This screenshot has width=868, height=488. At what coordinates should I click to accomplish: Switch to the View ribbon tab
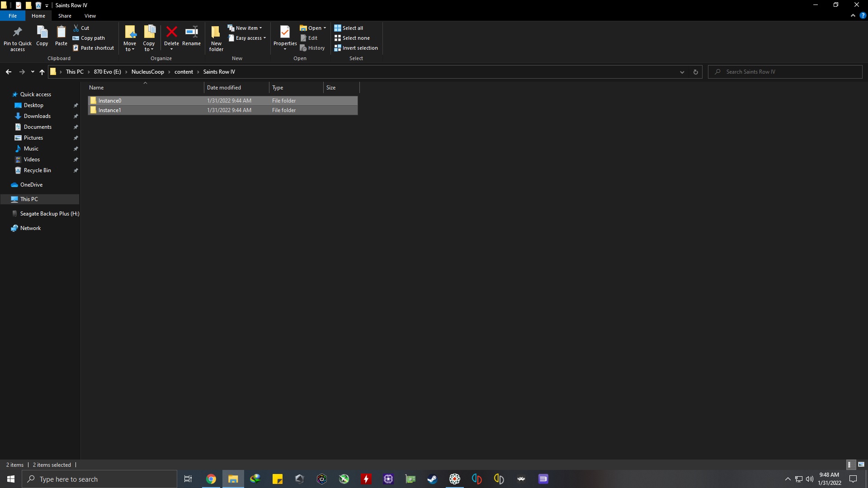(x=90, y=16)
